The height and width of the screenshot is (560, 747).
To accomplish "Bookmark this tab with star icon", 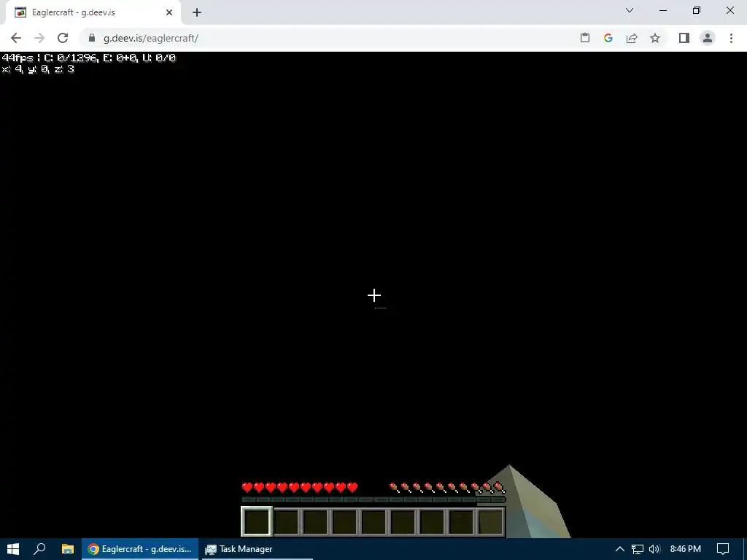I will pos(655,38).
